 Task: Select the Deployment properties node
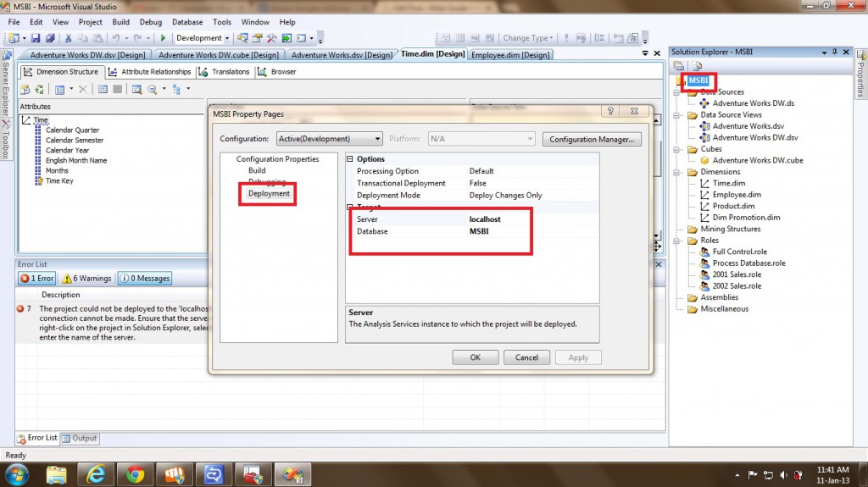click(x=269, y=193)
